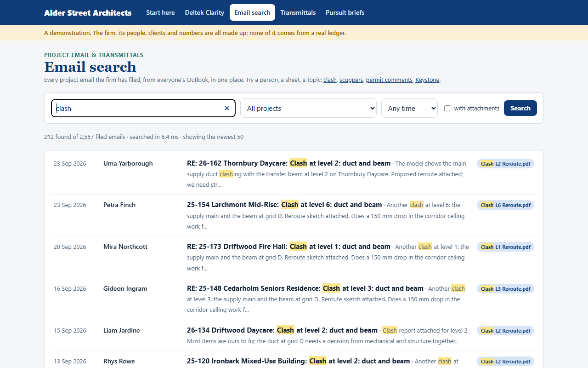Select sender Uma Yarborough

click(x=128, y=163)
